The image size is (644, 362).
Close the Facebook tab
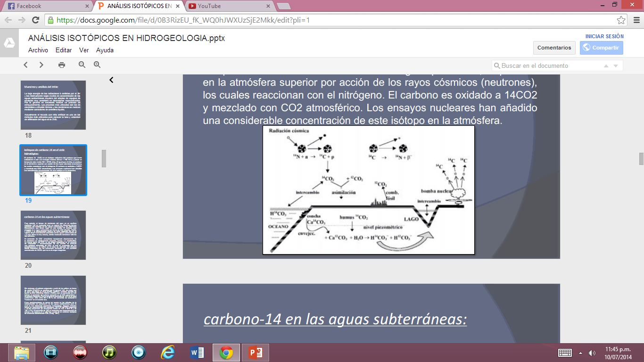coord(87,6)
